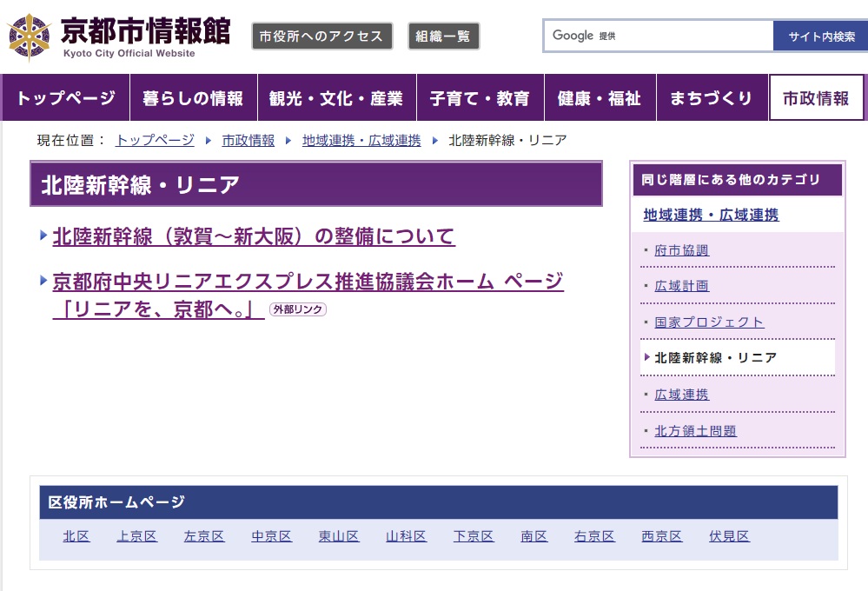868x591 pixels.
Task: Click the 北区 ward link
Action: click(x=76, y=536)
